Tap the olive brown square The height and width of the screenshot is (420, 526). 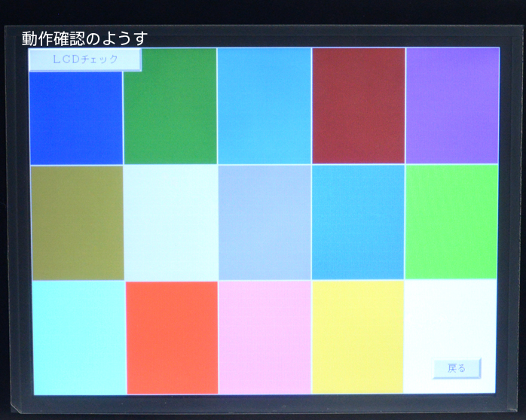click(77, 223)
